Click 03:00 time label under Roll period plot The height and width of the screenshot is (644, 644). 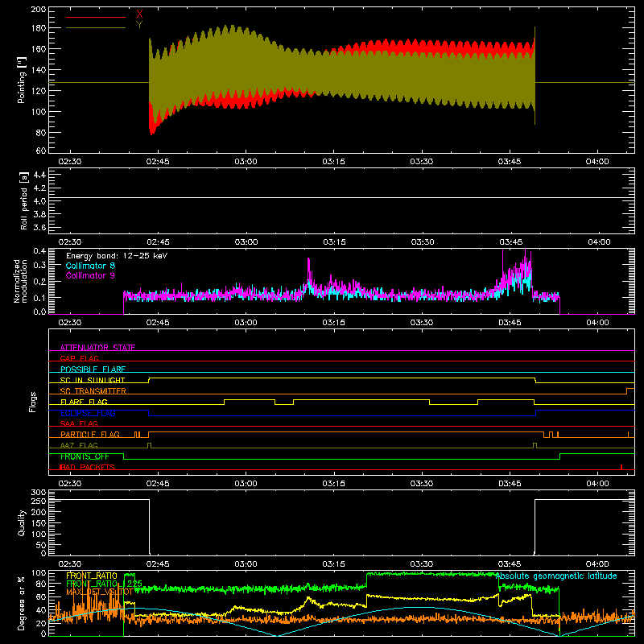[x=246, y=242]
